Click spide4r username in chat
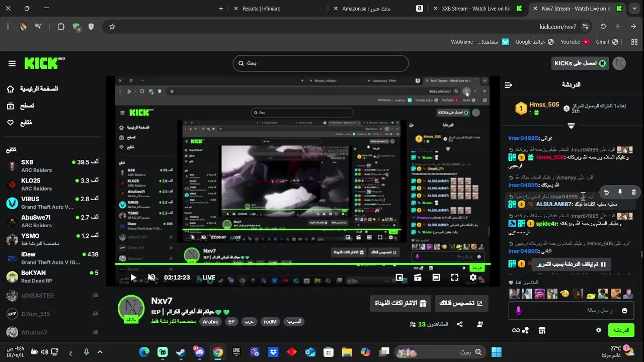The width and height of the screenshot is (644, 362). point(547,223)
